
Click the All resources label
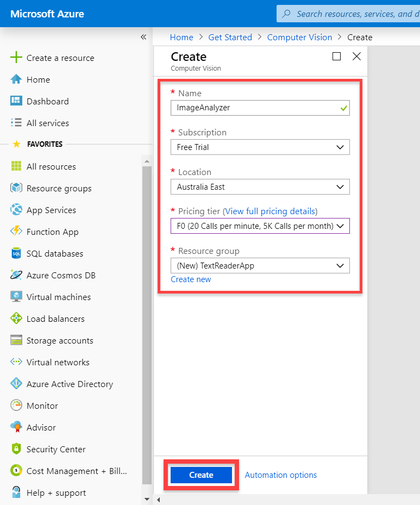51,166
